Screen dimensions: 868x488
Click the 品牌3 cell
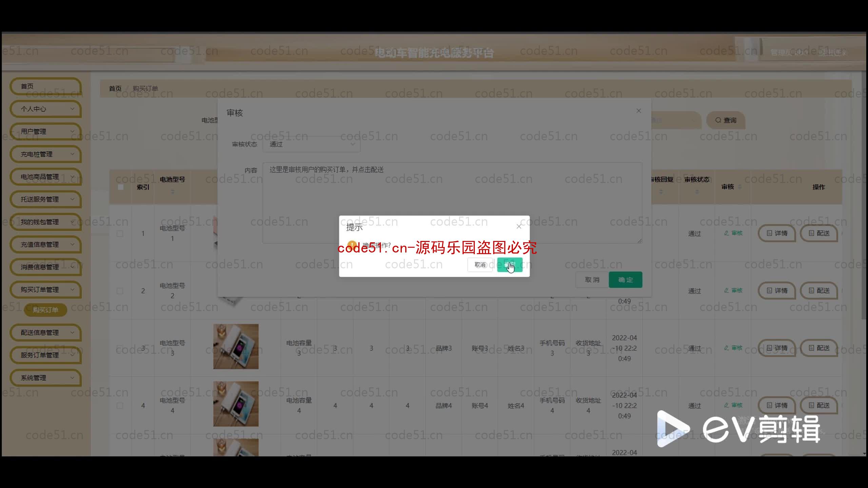(x=443, y=348)
